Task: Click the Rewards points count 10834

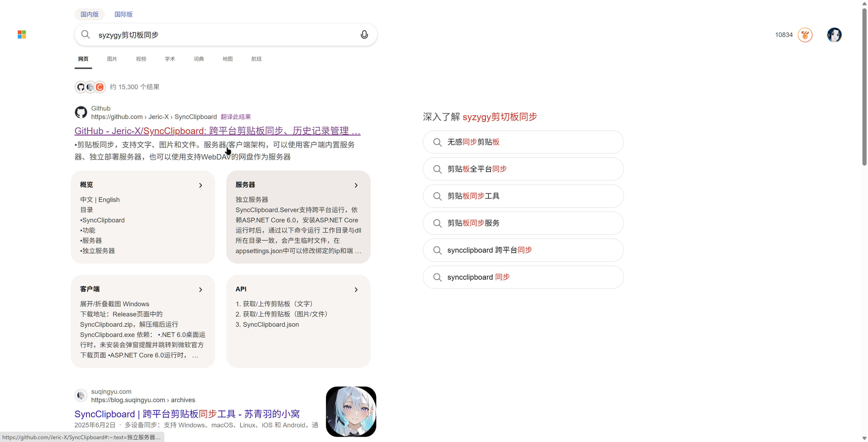Action: [x=784, y=35]
